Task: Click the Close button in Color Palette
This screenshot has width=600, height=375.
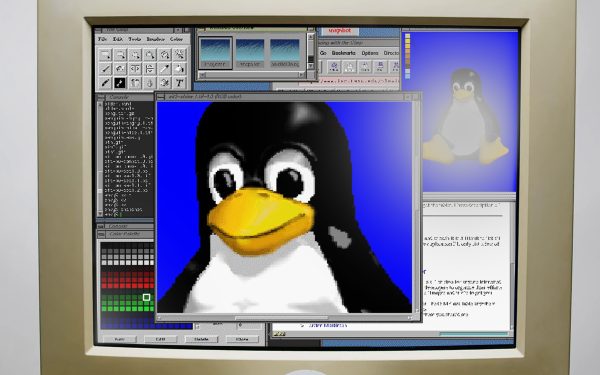Action: [242, 339]
